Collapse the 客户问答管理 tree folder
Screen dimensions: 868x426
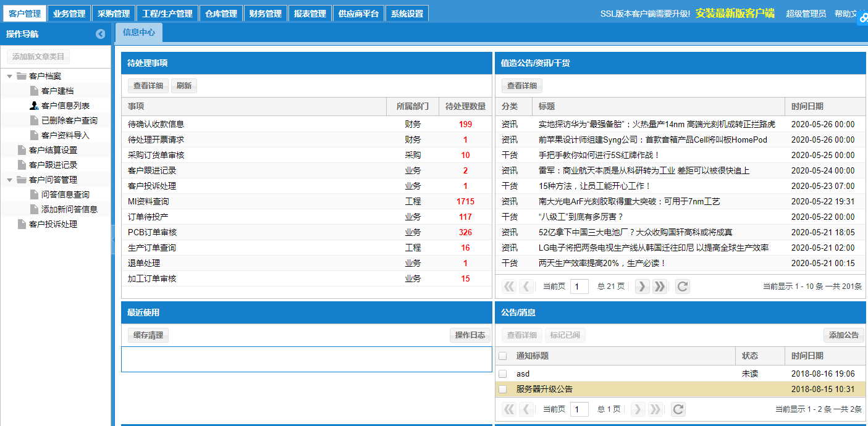pos(10,180)
